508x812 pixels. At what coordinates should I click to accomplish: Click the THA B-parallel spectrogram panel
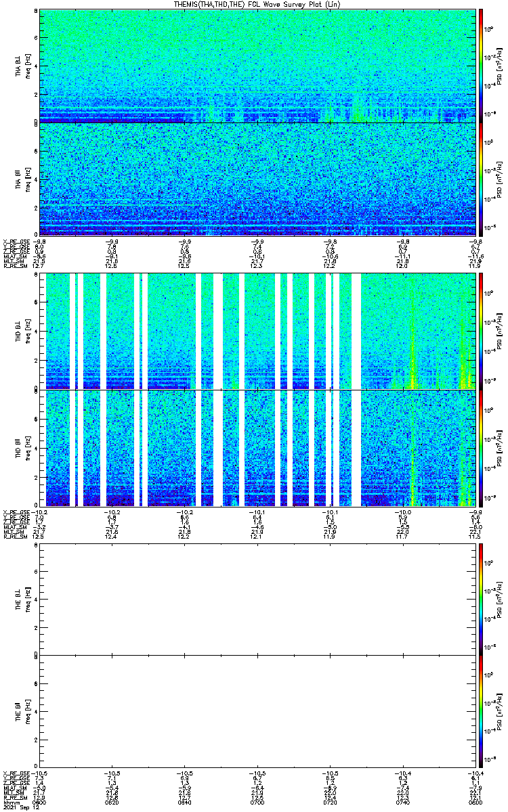coord(258,179)
